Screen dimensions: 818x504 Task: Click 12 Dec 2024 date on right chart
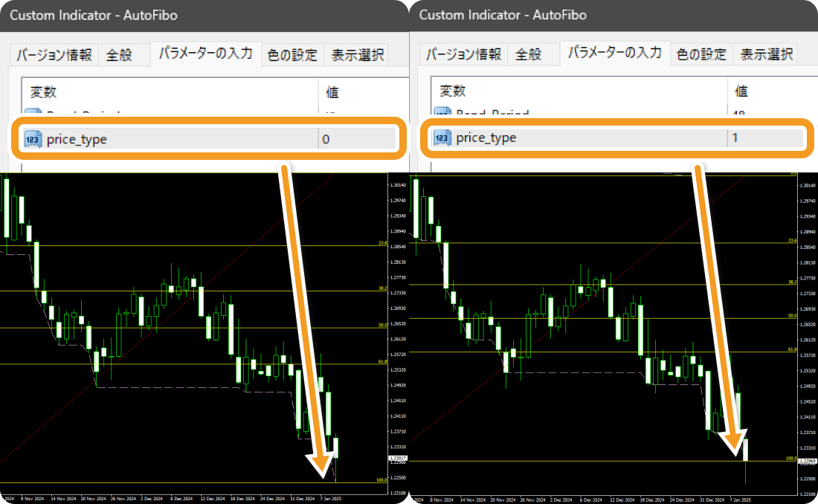(x=621, y=500)
